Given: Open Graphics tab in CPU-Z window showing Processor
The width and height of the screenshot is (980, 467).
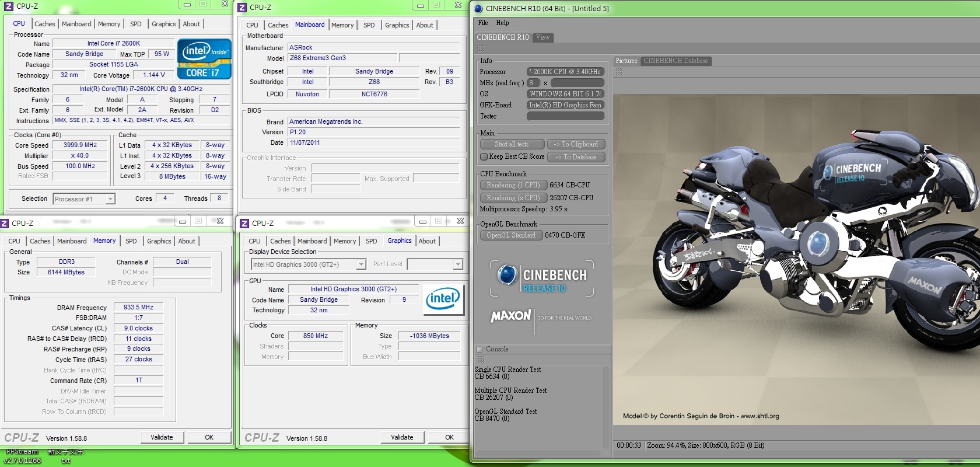Looking at the screenshot, I should coord(164,24).
